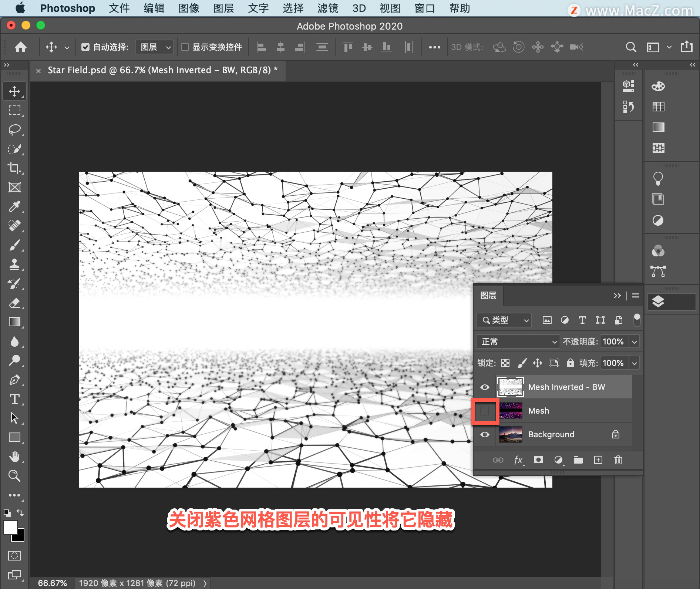Pick the Eyedropper tool
The height and width of the screenshot is (589, 700).
tap(14, 206)
